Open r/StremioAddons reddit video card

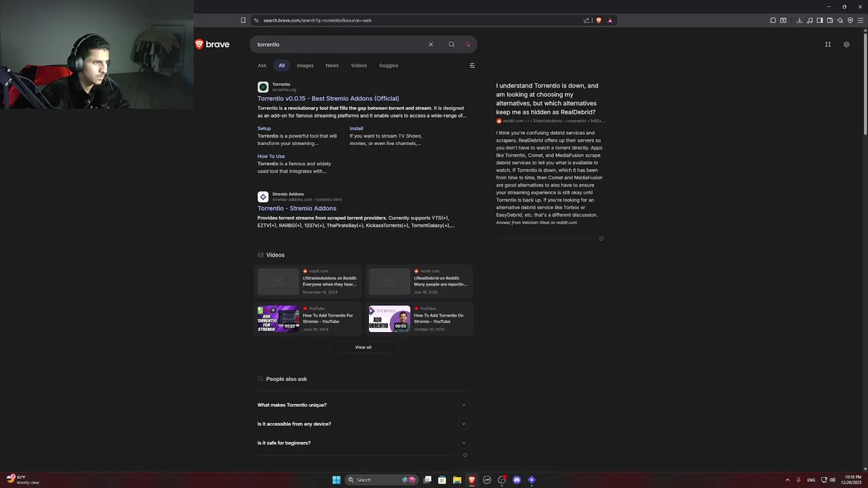click(308, 281)
